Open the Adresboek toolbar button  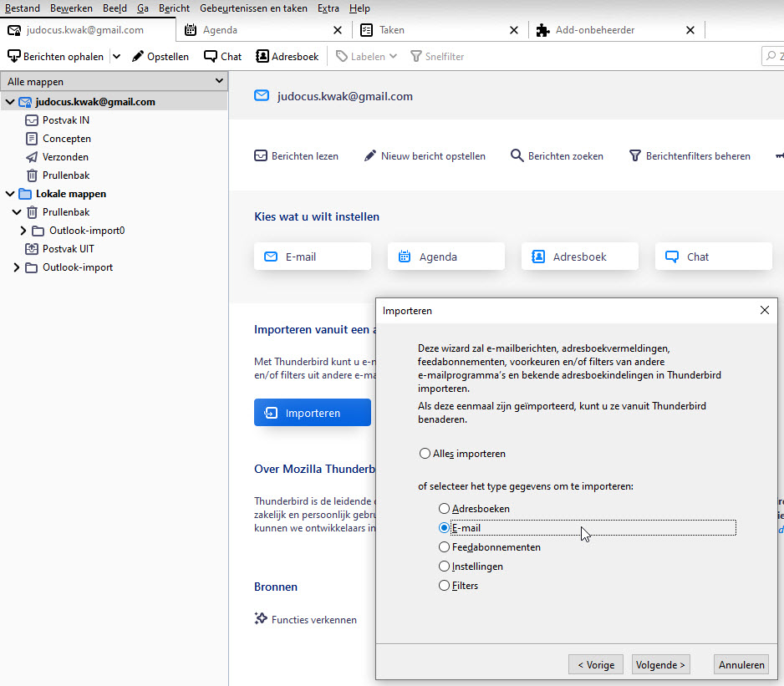(x=287, y=57)
